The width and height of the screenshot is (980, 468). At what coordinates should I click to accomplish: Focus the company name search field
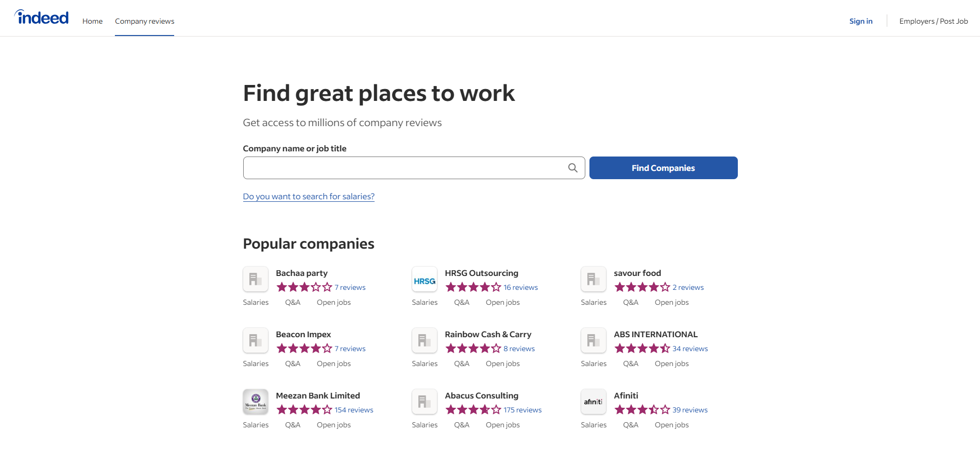(414, 168)
